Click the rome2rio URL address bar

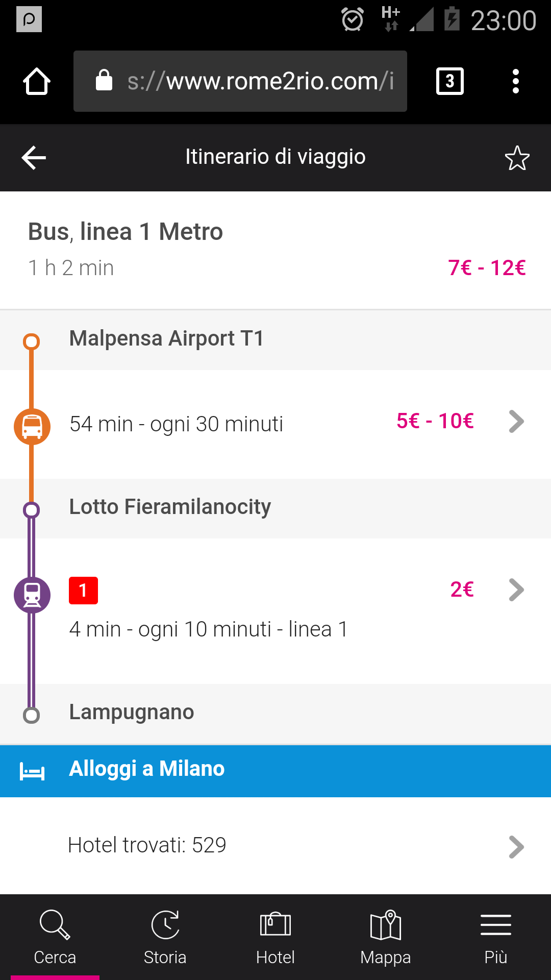click(240, 81)
